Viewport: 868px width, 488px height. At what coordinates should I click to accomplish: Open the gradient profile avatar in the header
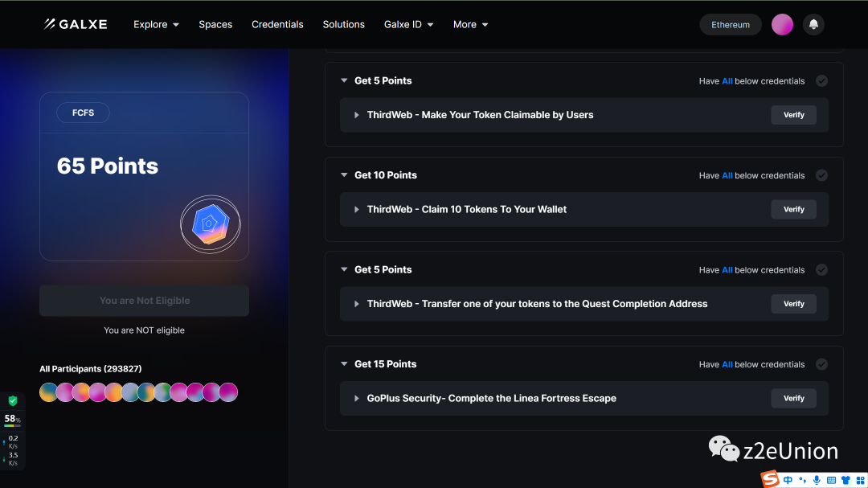(x=782, y=25)
